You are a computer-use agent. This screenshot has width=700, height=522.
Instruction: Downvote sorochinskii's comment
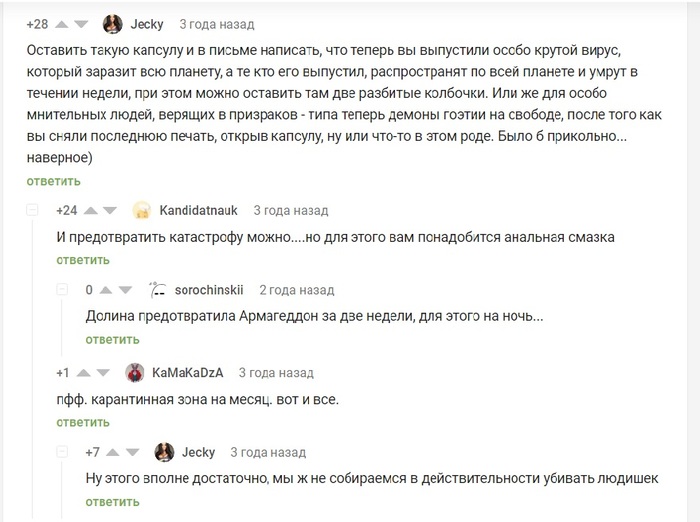click(x=126, y=290)
